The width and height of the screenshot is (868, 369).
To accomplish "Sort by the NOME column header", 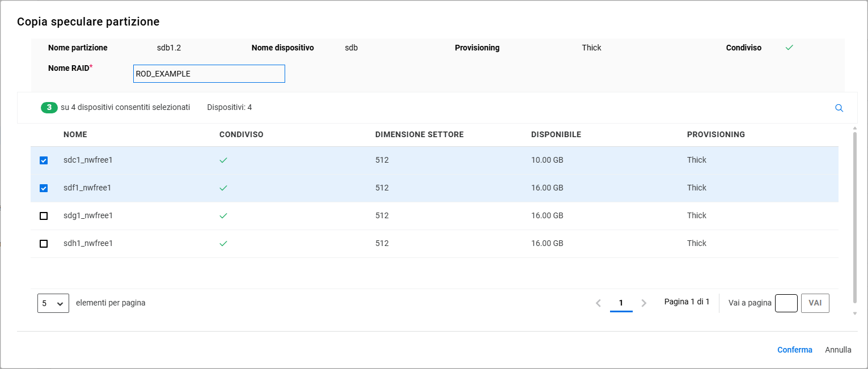I will coord(75,134).
